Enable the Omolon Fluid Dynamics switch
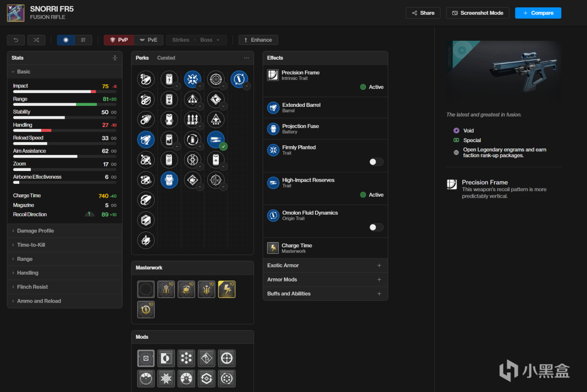This screenshot has height=392, width=587. (x=376, y=227)
